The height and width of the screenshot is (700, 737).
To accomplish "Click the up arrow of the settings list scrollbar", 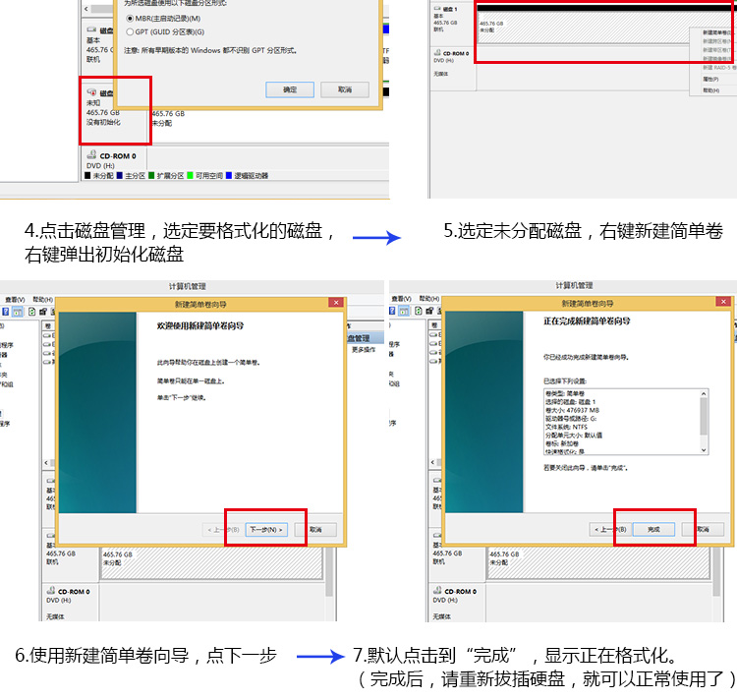I will [x=704, y=394].
